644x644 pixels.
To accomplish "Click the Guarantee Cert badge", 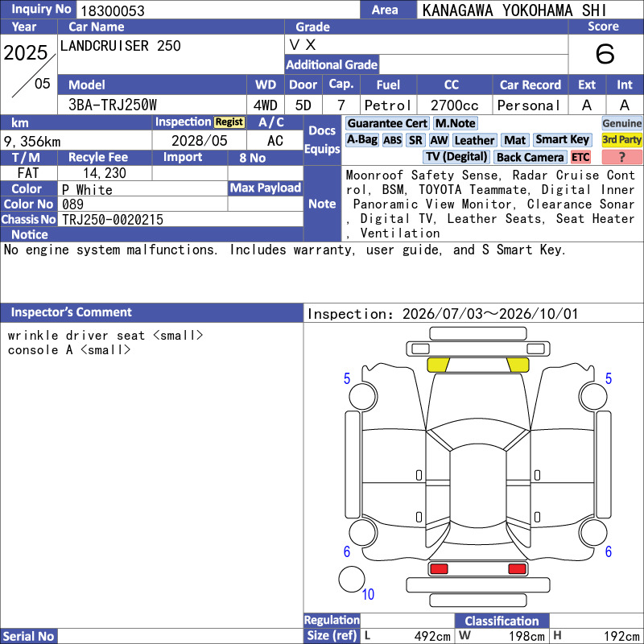I will tap(387, 123).
